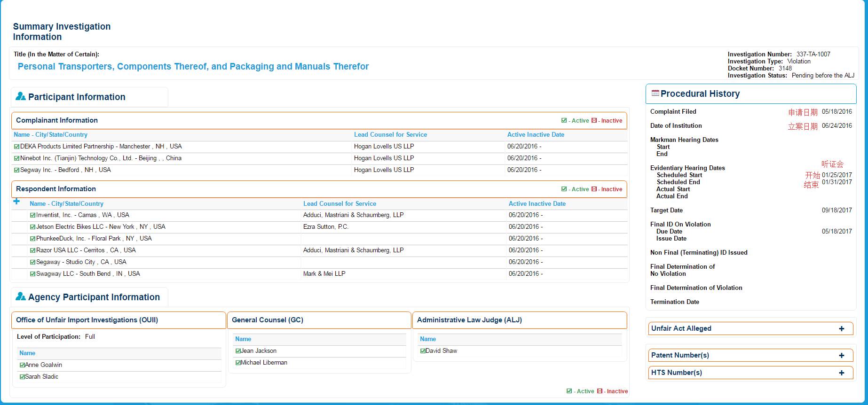Toggle active checkbox for Segaway Studio City
The height and width of the screenshot is (405, 868).
33,262
